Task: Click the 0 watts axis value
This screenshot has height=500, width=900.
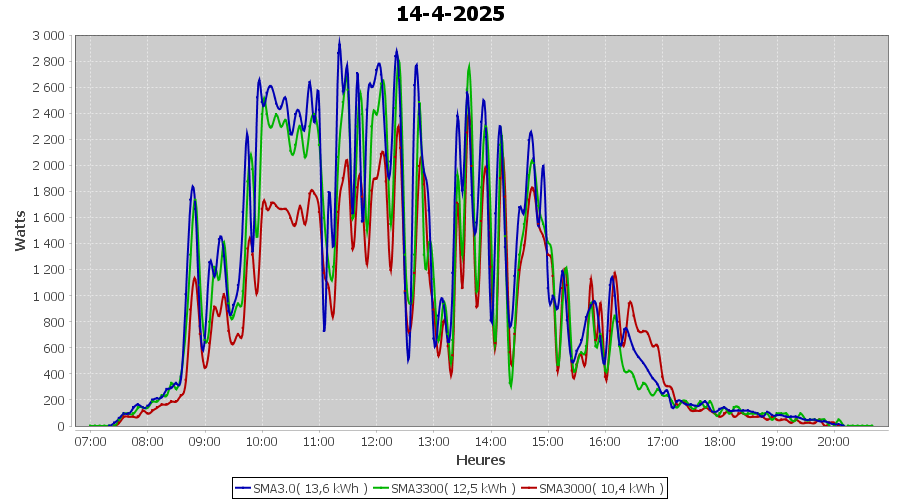Action: (61, 427)
